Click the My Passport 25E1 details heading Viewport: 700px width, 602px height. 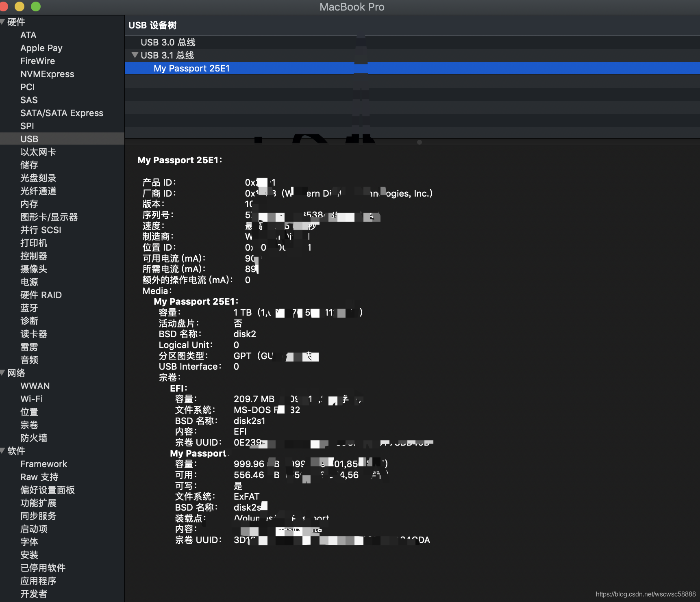pyautogui.click(x=180, y=160)
